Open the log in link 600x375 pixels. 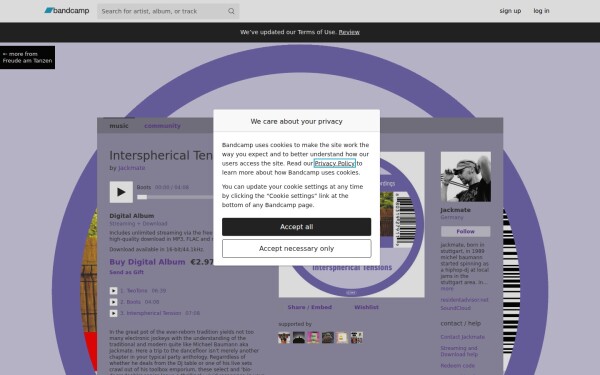[x=541, y=11]
